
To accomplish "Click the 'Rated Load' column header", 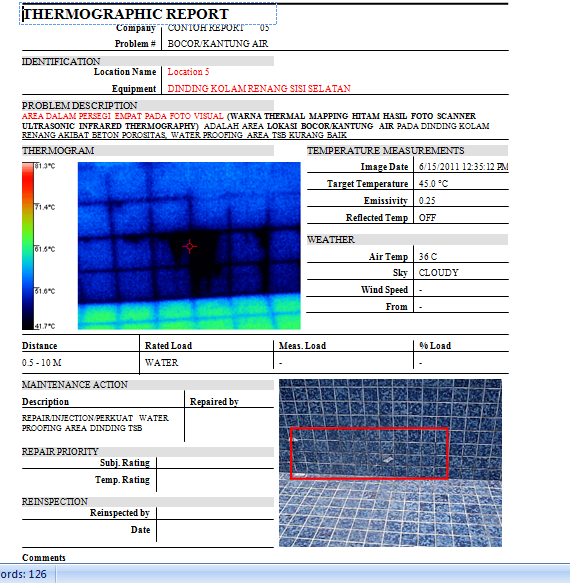I will point(168,346).
